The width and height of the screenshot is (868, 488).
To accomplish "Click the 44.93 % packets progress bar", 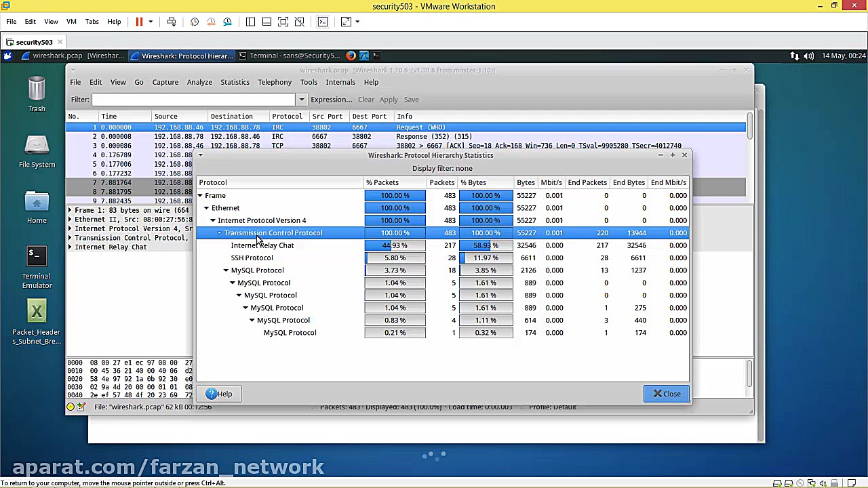I will (x=395, y=245).
